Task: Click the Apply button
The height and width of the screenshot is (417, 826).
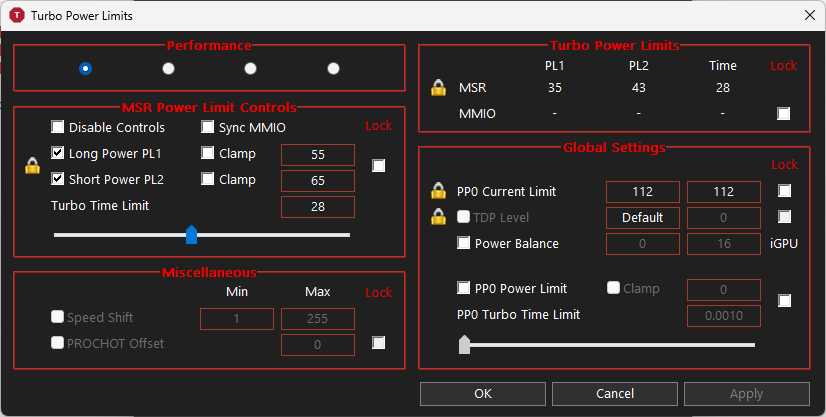Action: coord(746,394)
